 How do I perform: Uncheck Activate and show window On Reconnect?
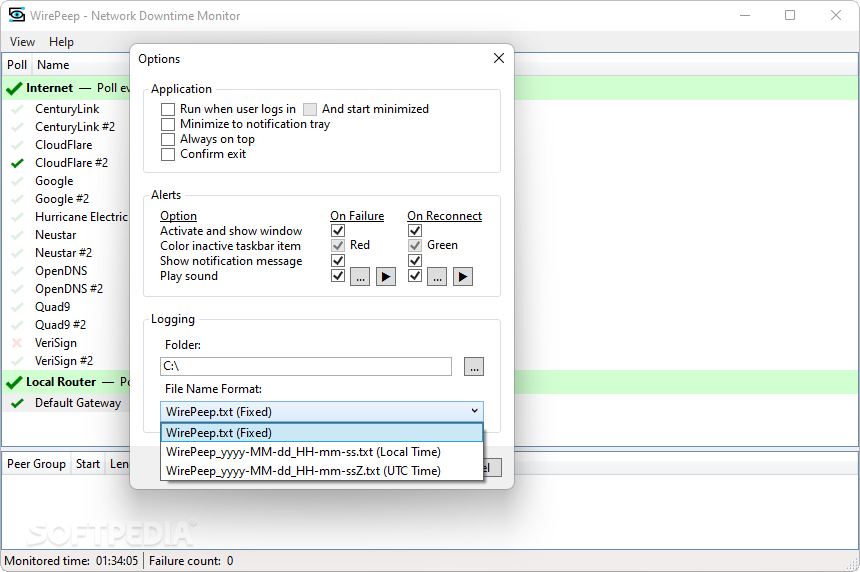click(x=415, y=230)
